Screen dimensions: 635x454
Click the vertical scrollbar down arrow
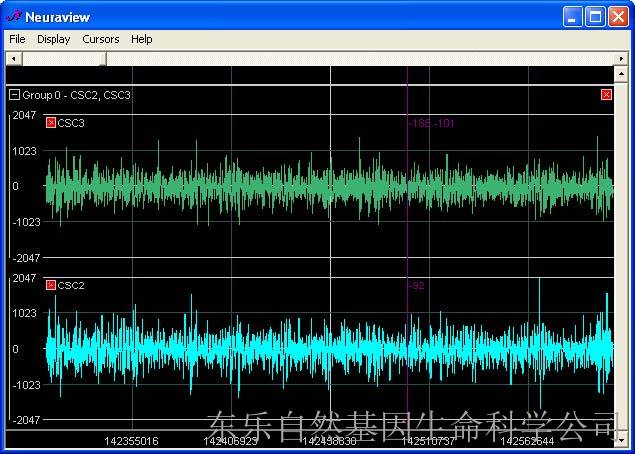622,439
